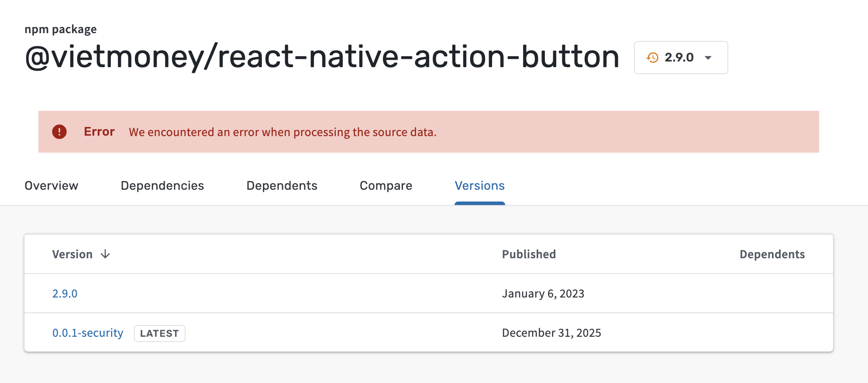This screenshot has height=383, width=868.
Task: Click the January 6, 2023 publish date
Action: (543, 294)
